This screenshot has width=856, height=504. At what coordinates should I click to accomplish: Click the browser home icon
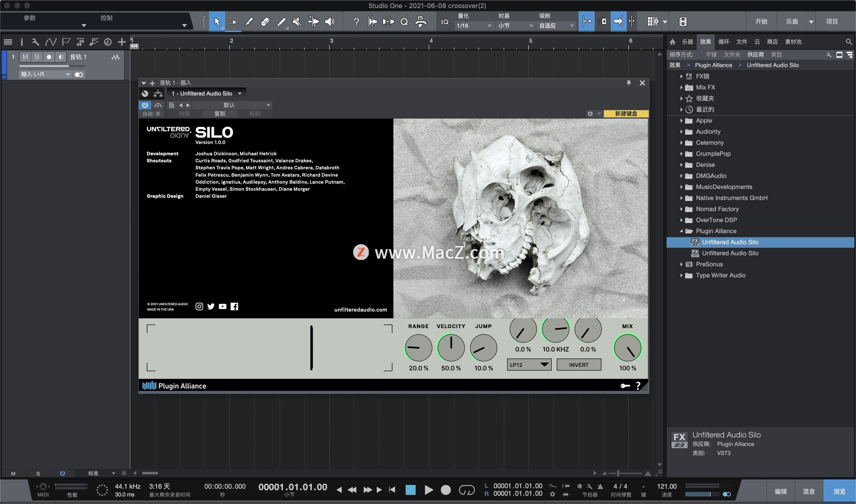pos(672,41)
